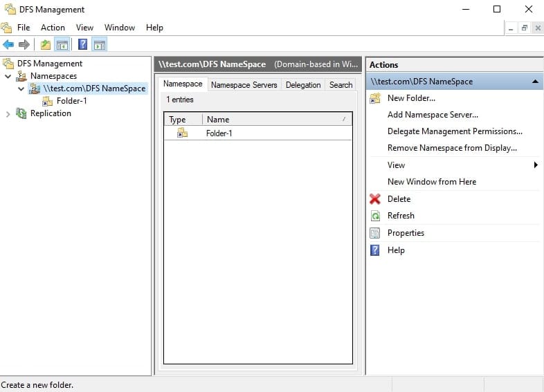The height and width of the screenshot is (392, 544).
Task: Close the inner MDI child window
Action: 538,28
